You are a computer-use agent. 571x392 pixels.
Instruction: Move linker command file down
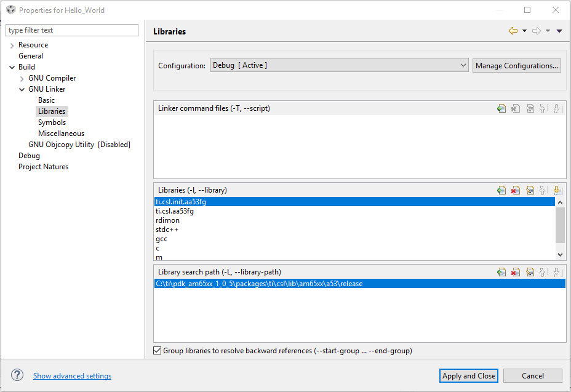click(x=557, y=108)
